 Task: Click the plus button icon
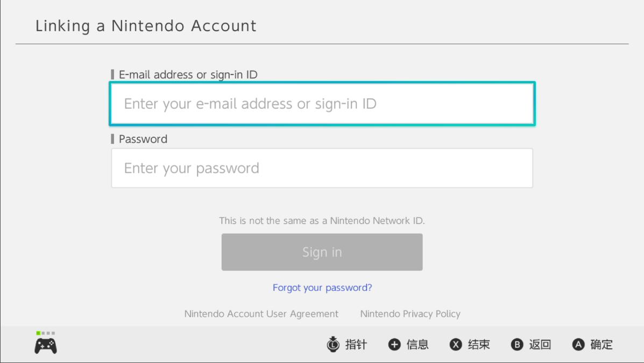[x=394, y=345]
